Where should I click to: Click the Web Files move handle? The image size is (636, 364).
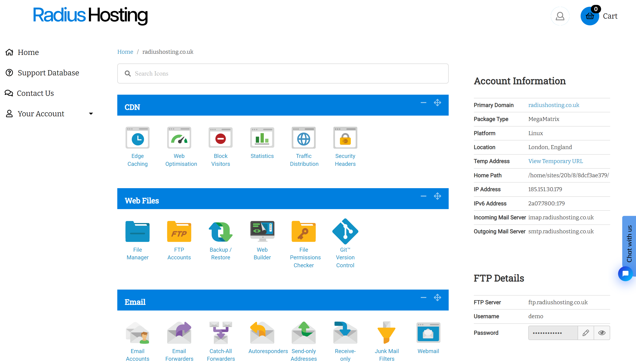click(437, 196)
